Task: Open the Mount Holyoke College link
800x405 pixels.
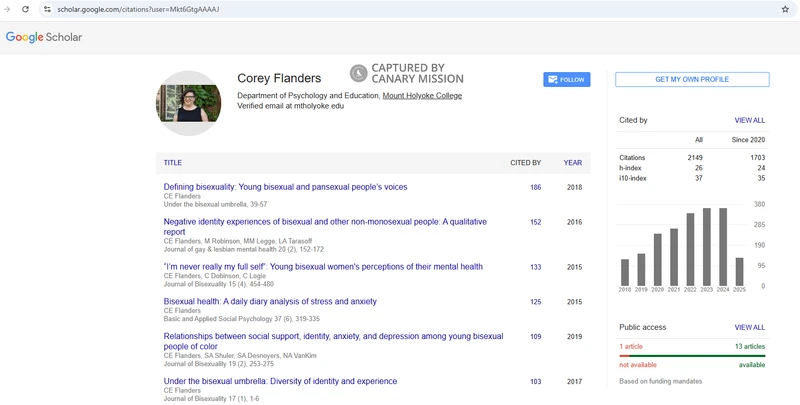Action: 422,95
